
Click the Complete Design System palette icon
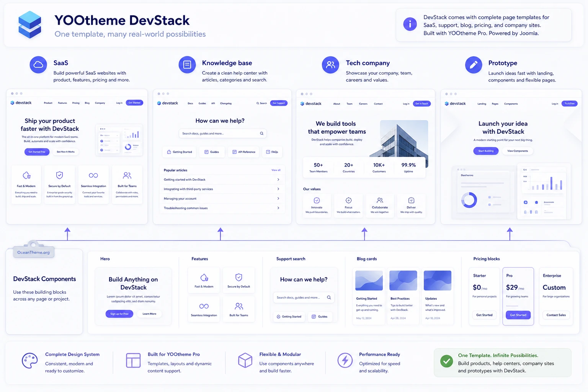tap(30, 361)
